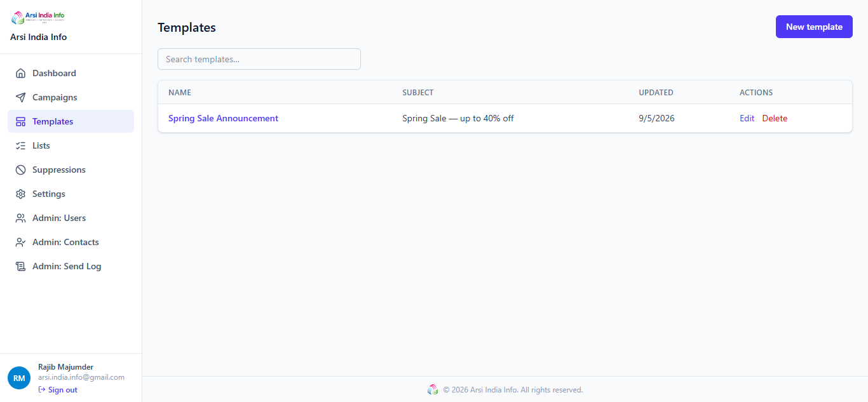
Task: Click the Admin Send Log scroll icon
Action: [20, 266]
